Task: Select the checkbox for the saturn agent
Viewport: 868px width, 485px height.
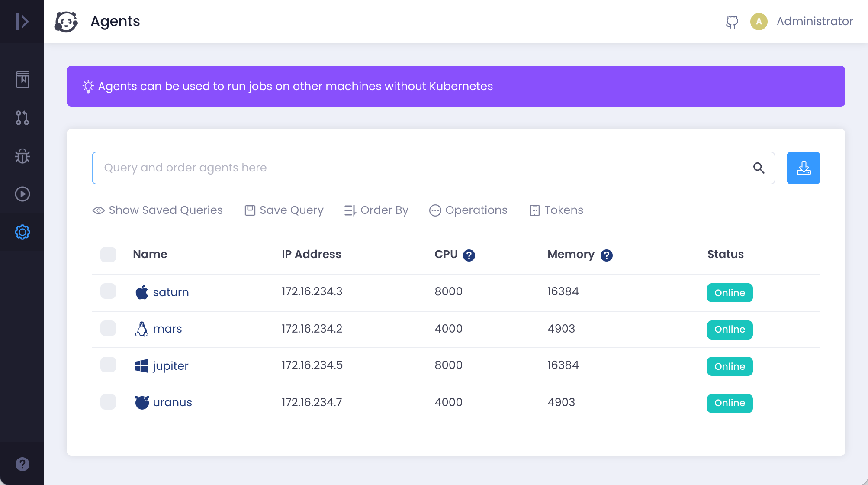Action: tap(108, 291)
